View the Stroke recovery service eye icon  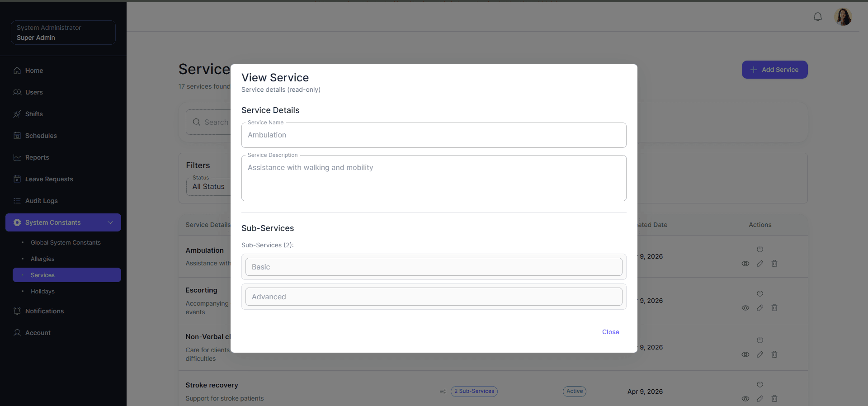(745, 399)
